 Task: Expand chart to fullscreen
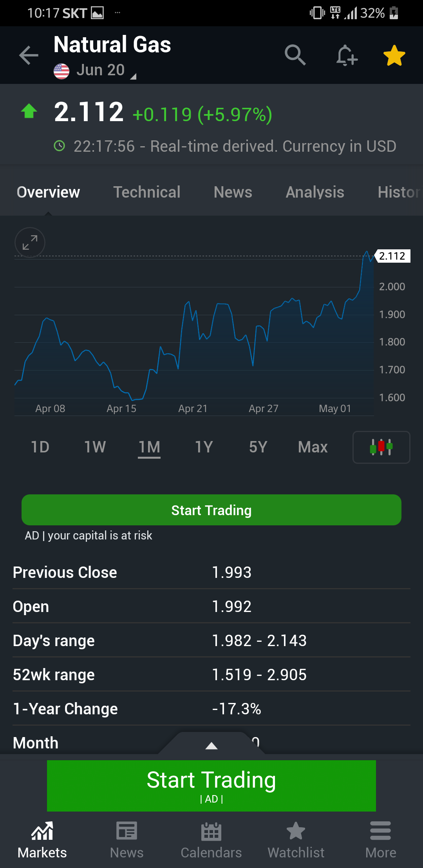click(30, 243)
